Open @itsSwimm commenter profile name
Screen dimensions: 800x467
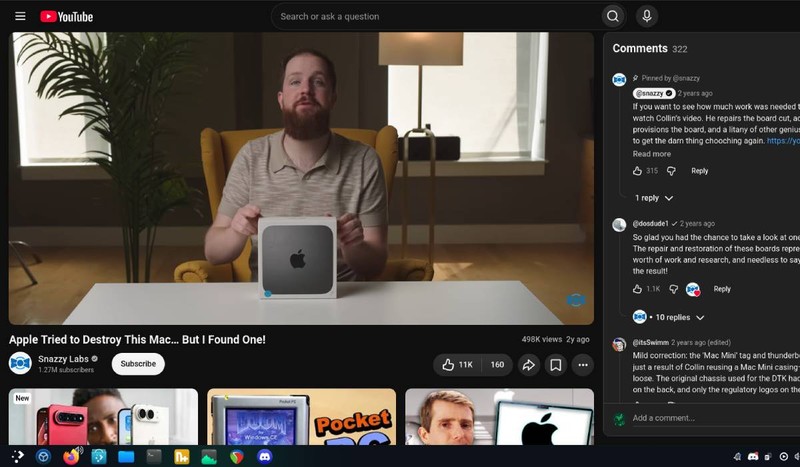[651, 342]
